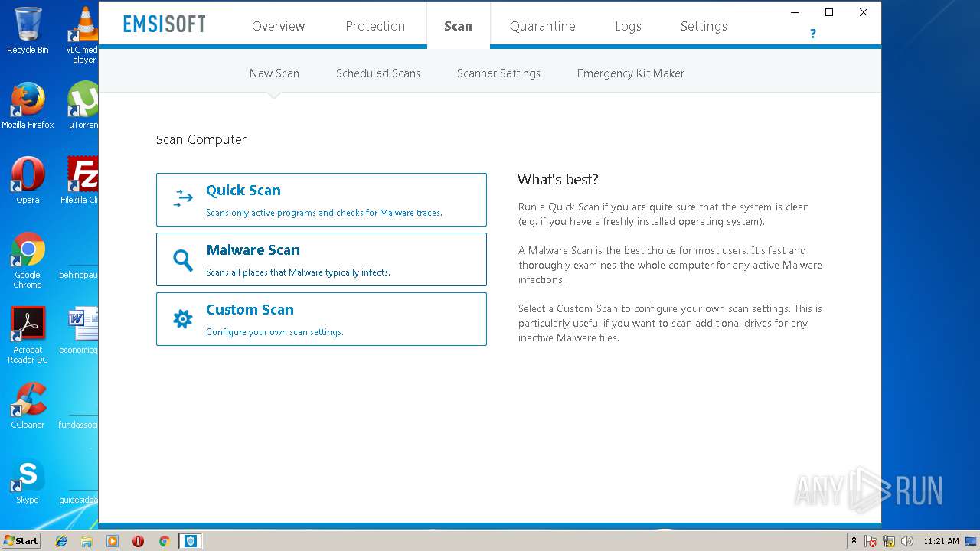980x551 pixels.
Task: Open File Explorer in the taskbar
Action: pyautogui.click(x=87, y=541)
